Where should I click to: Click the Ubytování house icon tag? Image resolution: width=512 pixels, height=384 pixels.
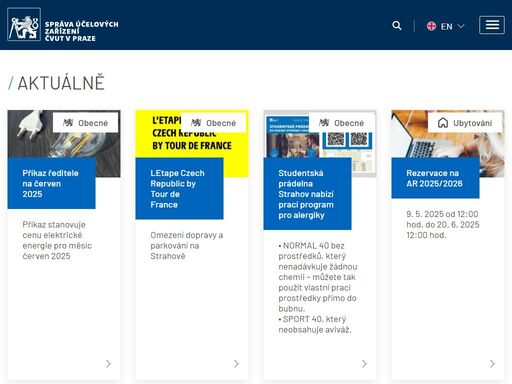[465, 123]
